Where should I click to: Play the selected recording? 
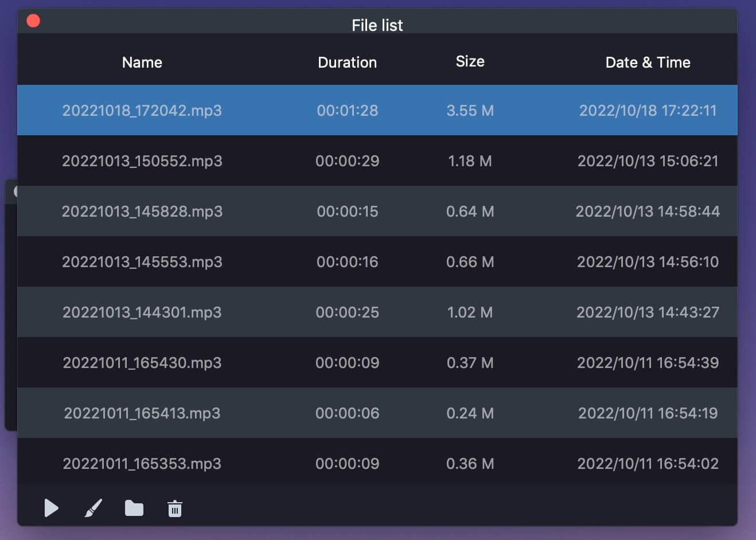(x=52, y=508)
